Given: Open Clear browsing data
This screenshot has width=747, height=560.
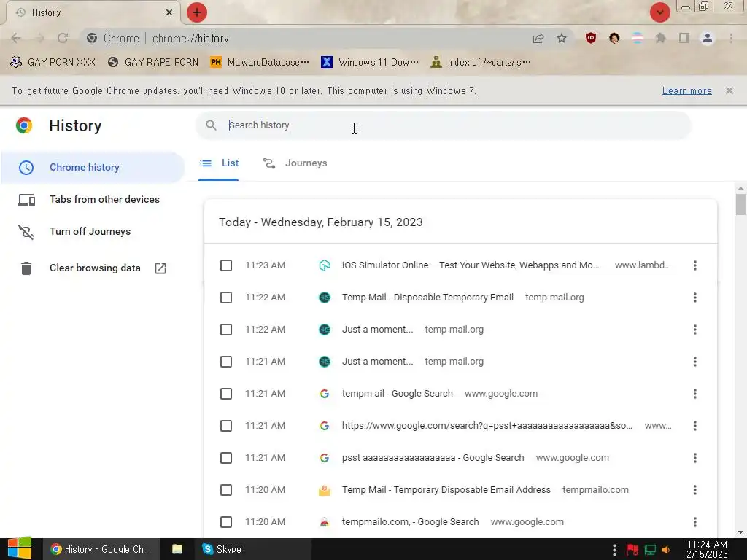Looking at the screenshot, I should [95, 268].
